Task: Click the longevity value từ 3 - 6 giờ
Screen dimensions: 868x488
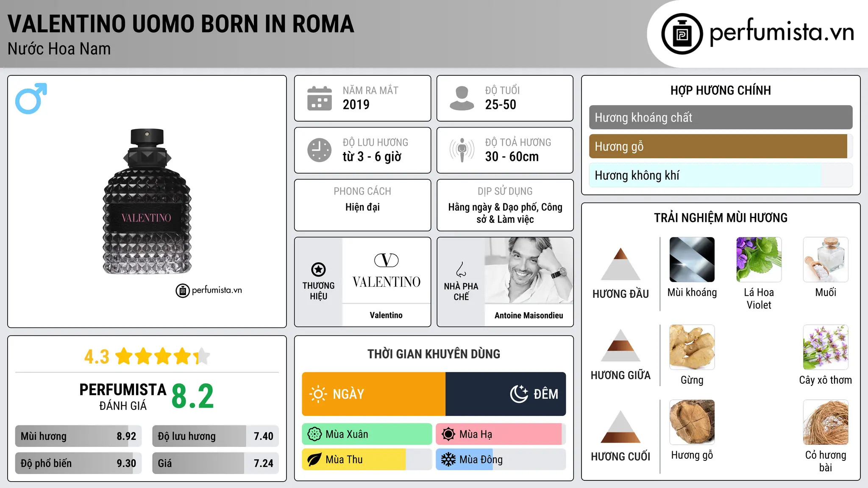Action: coord(372,157)
